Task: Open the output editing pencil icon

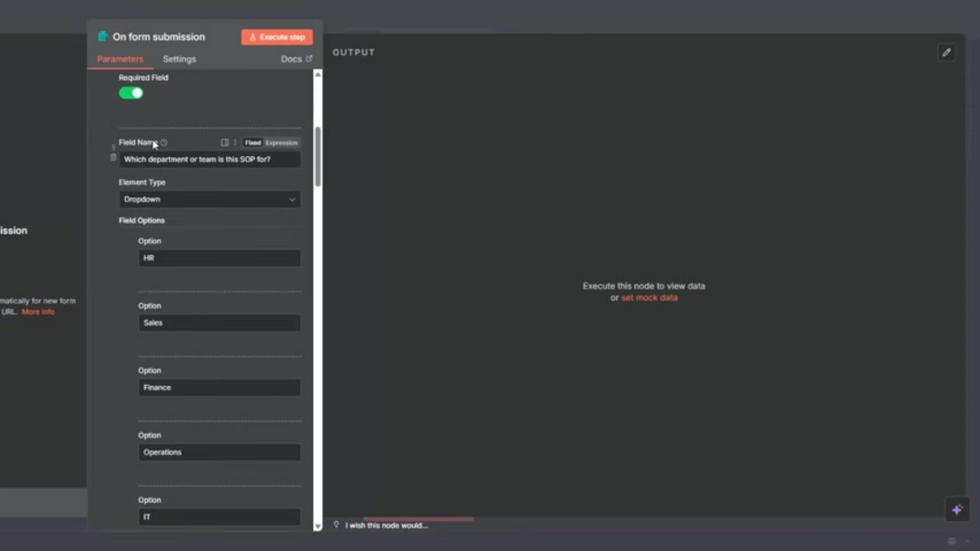Action: 946,53
